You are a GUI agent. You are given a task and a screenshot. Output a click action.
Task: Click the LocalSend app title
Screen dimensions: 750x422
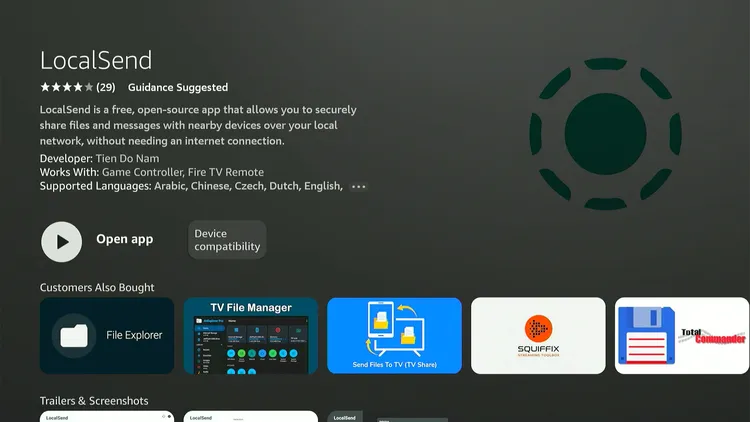(96, 60)
